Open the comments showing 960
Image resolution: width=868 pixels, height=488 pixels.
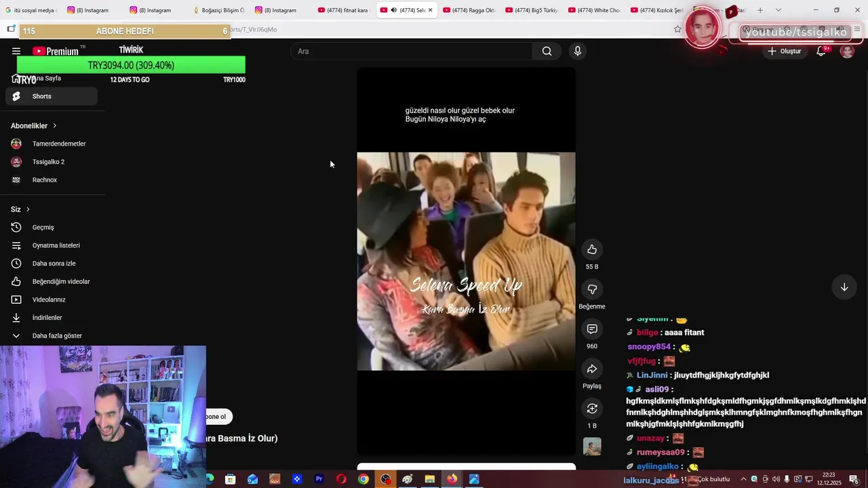click(592, 329)
